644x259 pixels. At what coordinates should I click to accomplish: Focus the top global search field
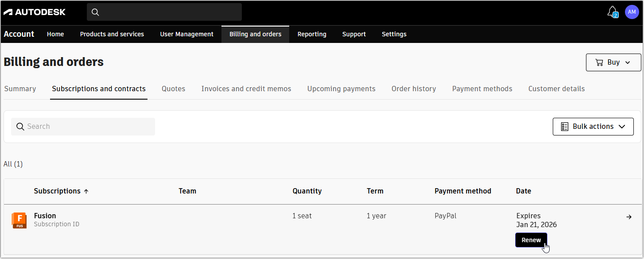click(164, 12)
